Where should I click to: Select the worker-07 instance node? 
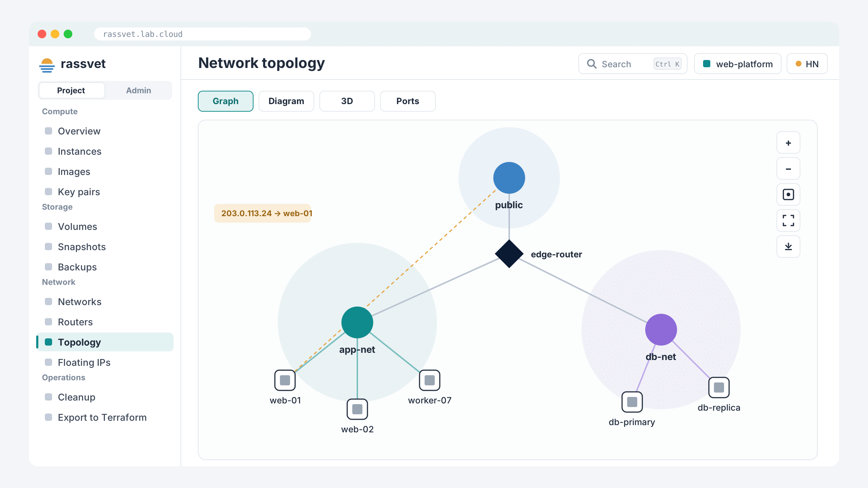click(x=430, y=380)
